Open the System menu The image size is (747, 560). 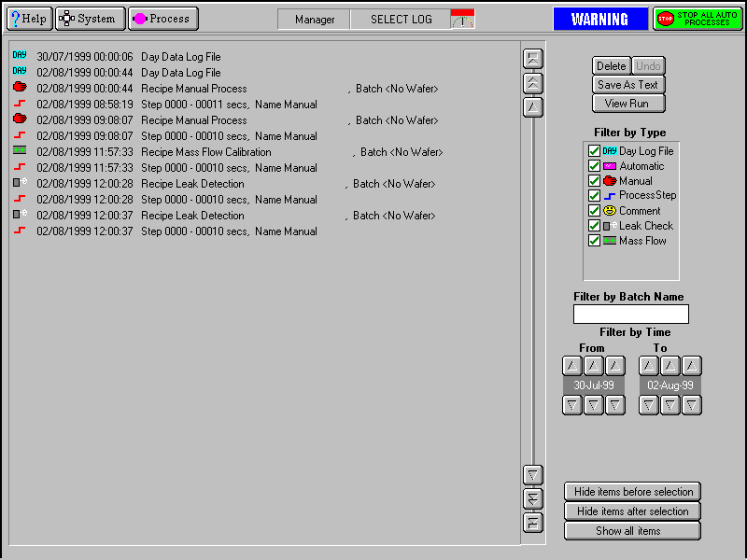pos(90,19)
